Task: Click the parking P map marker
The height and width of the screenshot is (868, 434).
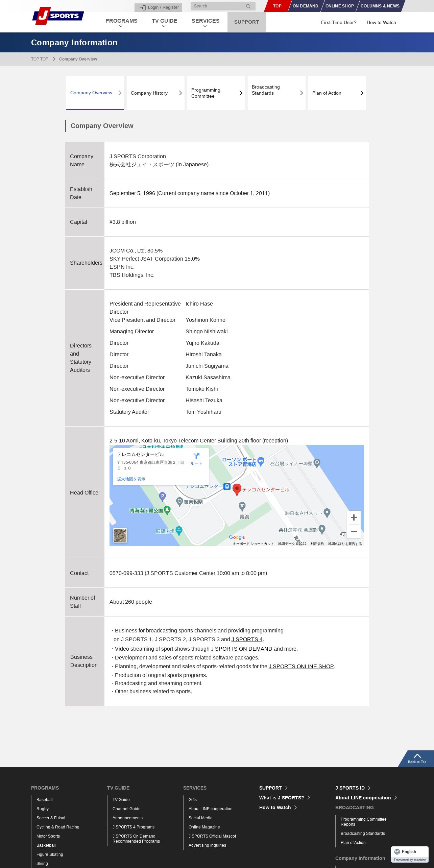Action: click(163, 497)
